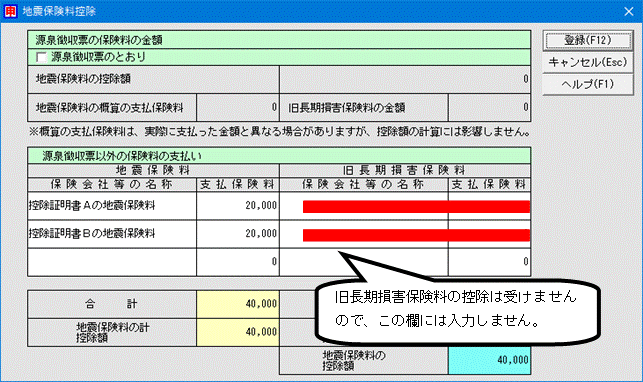Tick the 源泉徴収票のとおり checkbox

(41, 57)
